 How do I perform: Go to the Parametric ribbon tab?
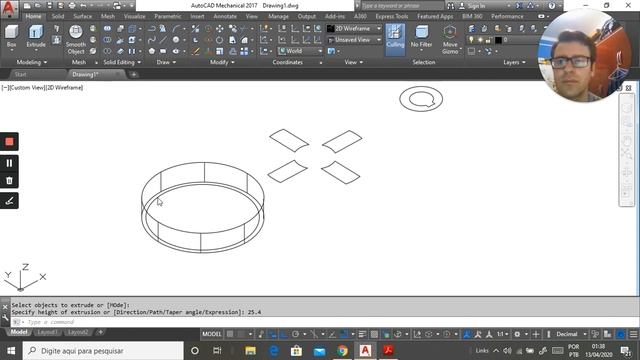(168, 16)
